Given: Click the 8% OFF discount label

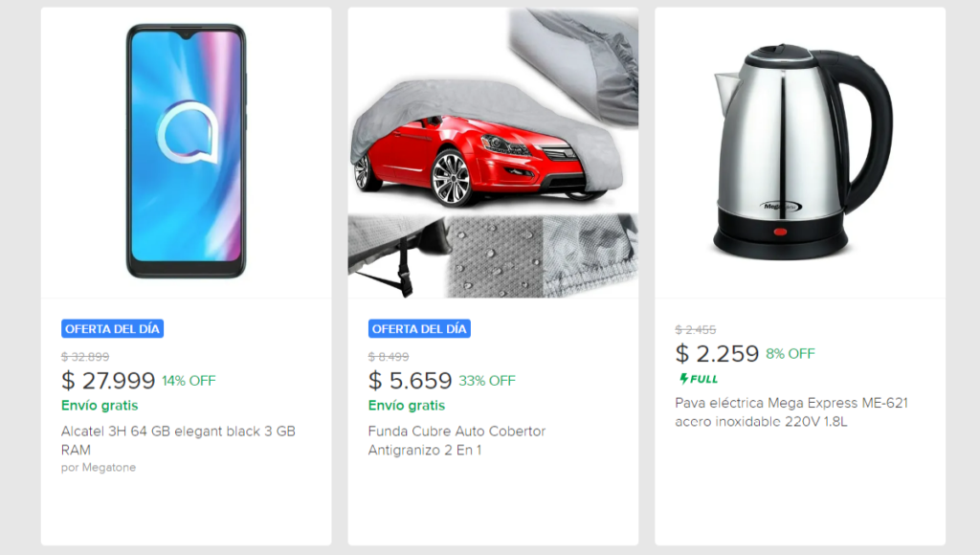Looking at the screenshot, I should [x=791, y=354].
